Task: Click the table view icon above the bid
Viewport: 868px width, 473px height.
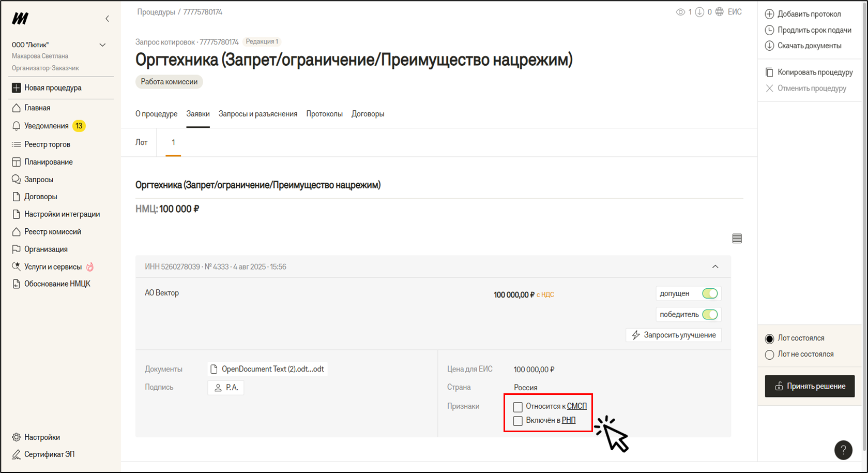Action: (737, 239)
